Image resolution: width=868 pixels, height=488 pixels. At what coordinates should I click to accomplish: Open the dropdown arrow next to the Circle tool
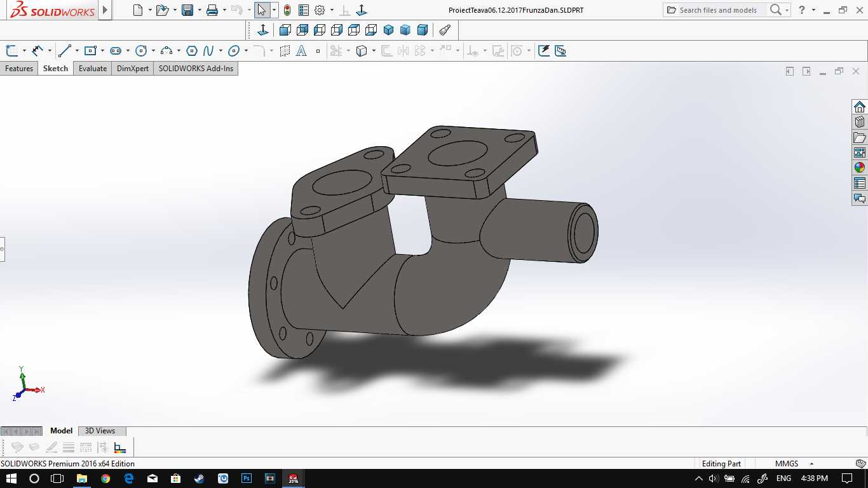coord(153,51)
